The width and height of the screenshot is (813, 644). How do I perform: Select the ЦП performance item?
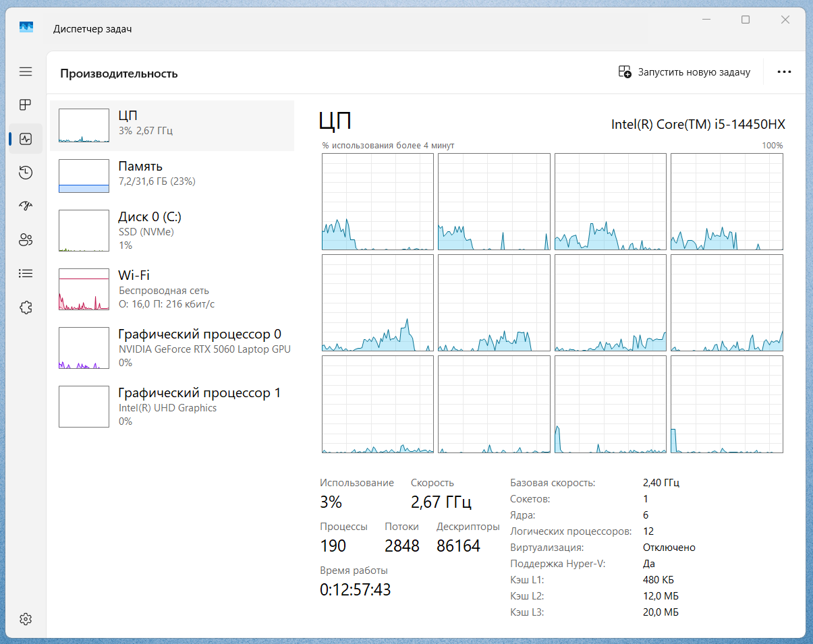point(172,125)
